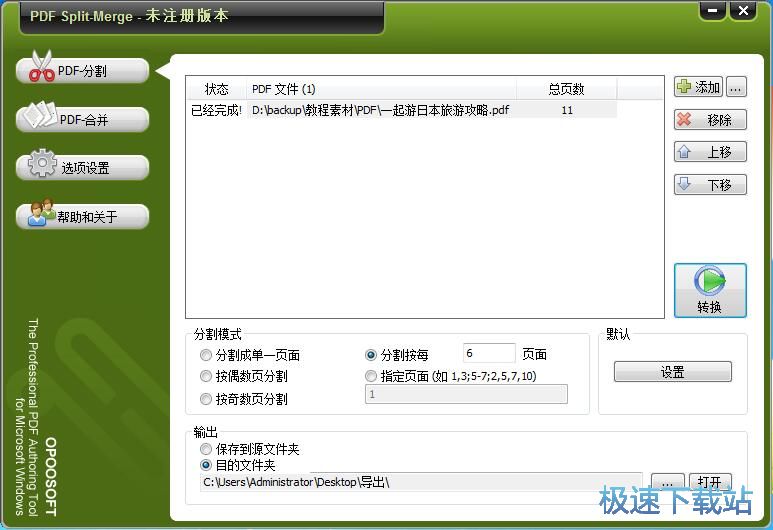Move file up with 上移
773x530 pixels.
[x=710, y=152]
